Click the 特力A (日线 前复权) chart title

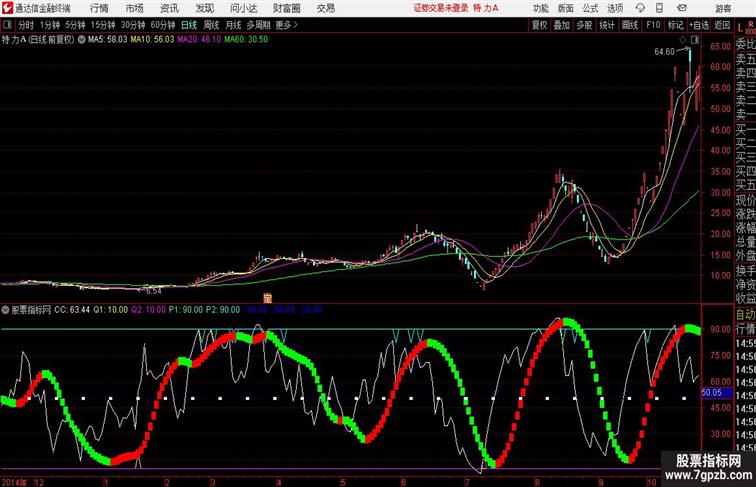(x=38, y=40)
